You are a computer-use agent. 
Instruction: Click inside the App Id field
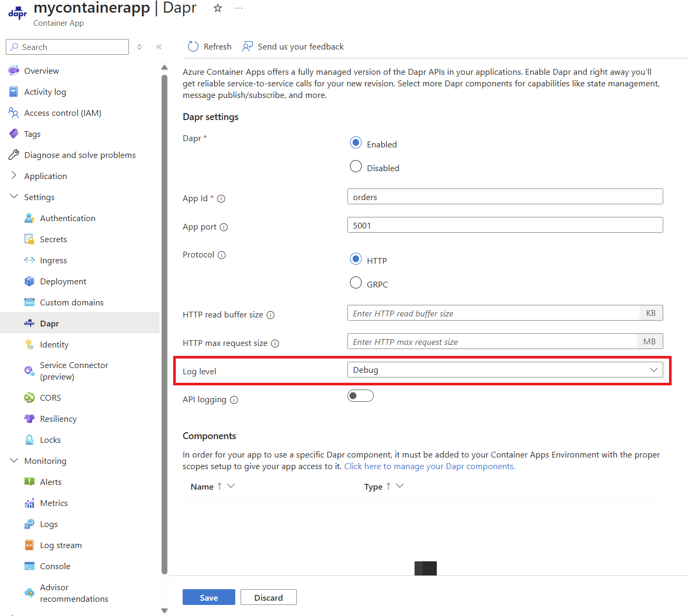coord(504,196)
